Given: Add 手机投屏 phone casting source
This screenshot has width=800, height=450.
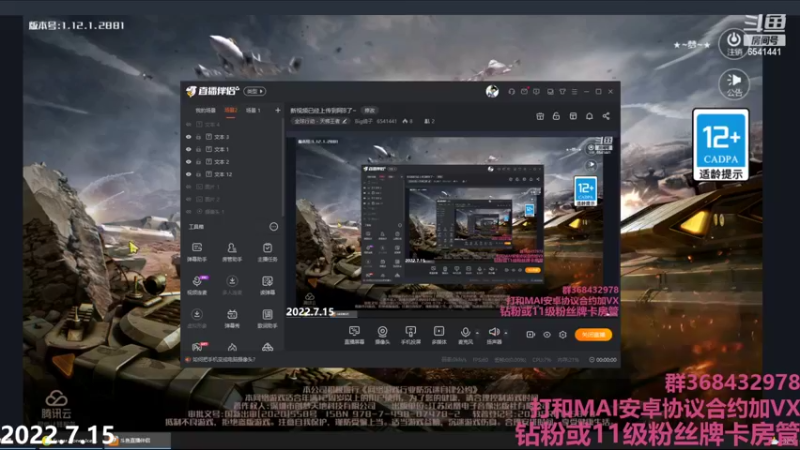Looking at the screenshot, I should [x=410, y=335].
